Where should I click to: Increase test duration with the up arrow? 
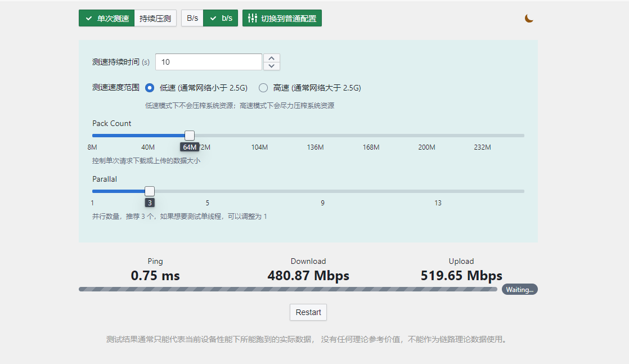[272, 58]
